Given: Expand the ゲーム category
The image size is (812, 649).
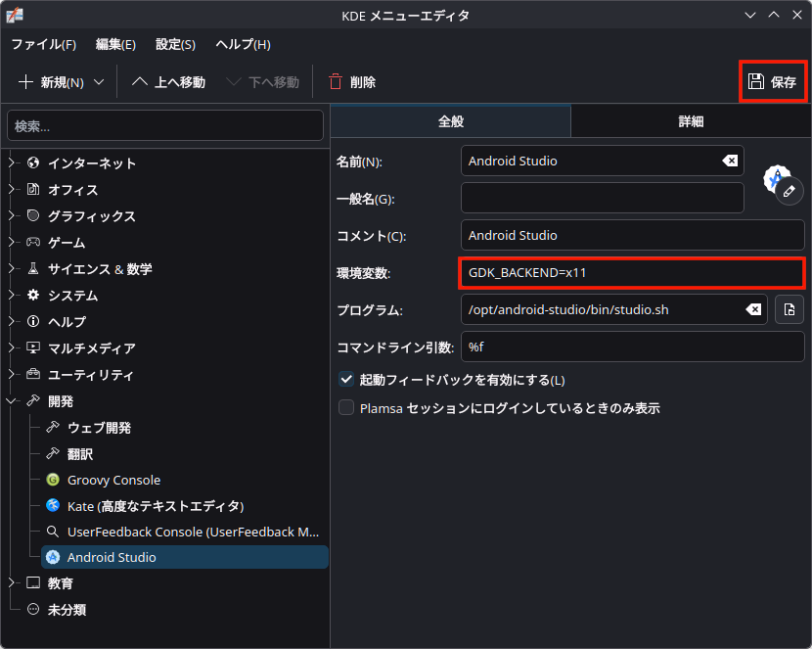Looking at the screenshot, I should tap(12, 242).
